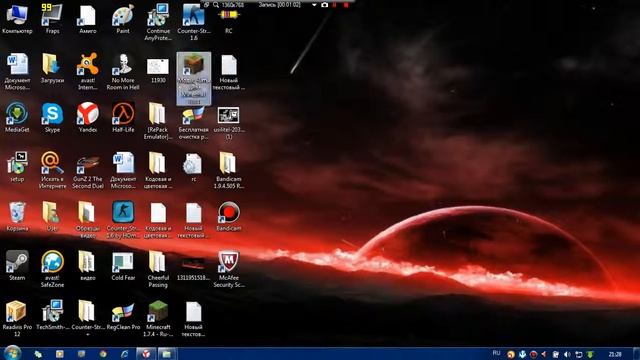
Task: Open the [RePack Emulator] folder
Action: pyautogui.click(x=158, y=120)
